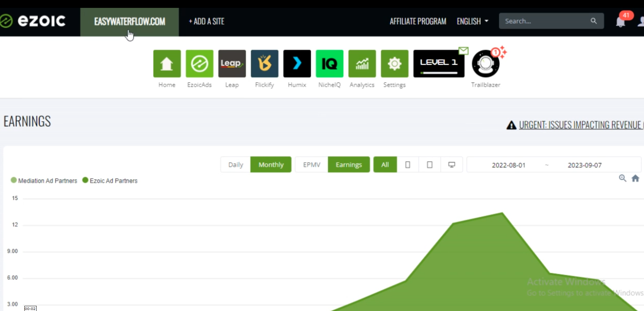Open the notifications bell with 41 badge
The height and width of the screenshot is (311, 644).
pyautogui.click(x=620, y=22)
